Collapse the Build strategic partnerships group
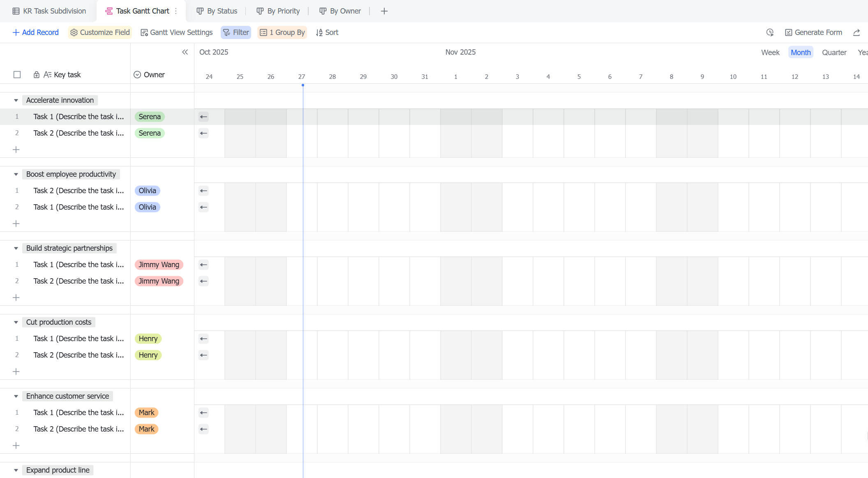This screenshot has width=868, height=478. [16, 248]
